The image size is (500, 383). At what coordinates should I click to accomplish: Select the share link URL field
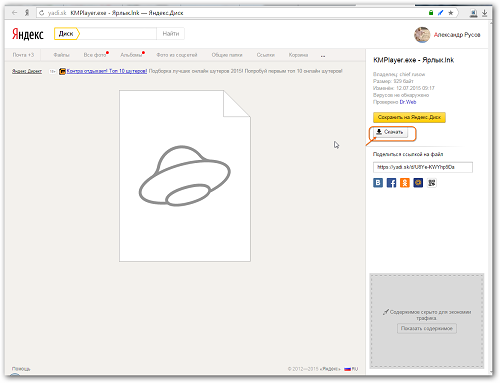pyautogui.click(x=423, y=167)
